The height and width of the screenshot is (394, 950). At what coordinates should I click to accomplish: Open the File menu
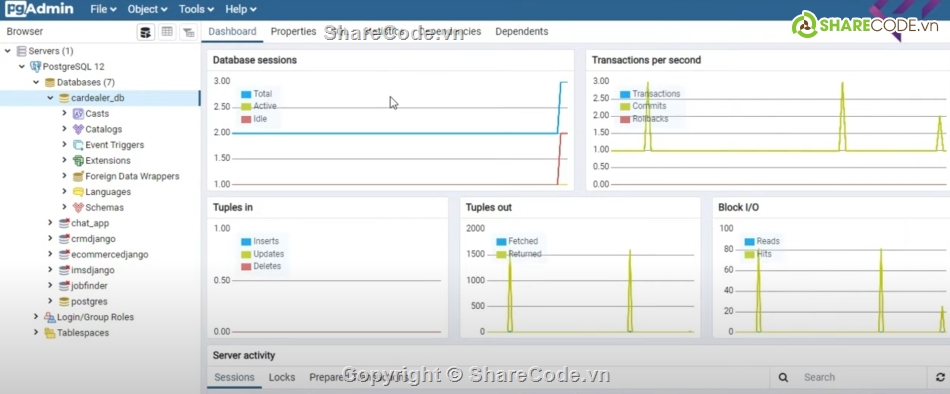click(104, 9)
